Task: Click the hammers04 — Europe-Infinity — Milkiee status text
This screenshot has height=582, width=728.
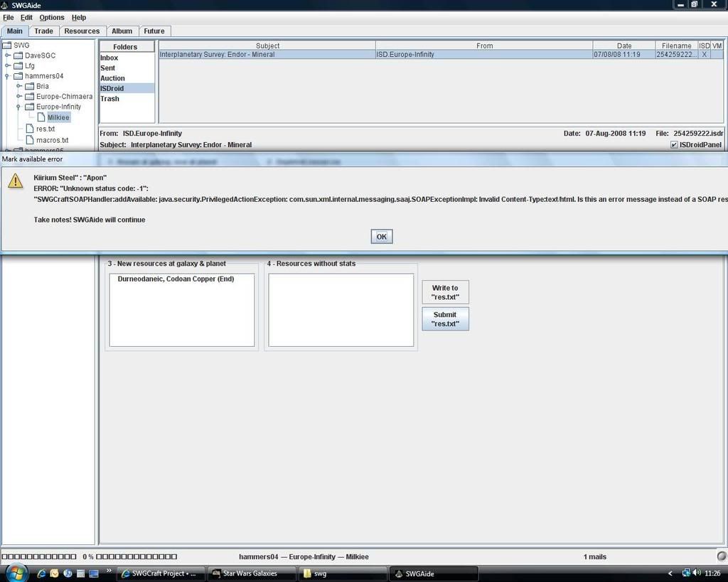Action: 304,556
